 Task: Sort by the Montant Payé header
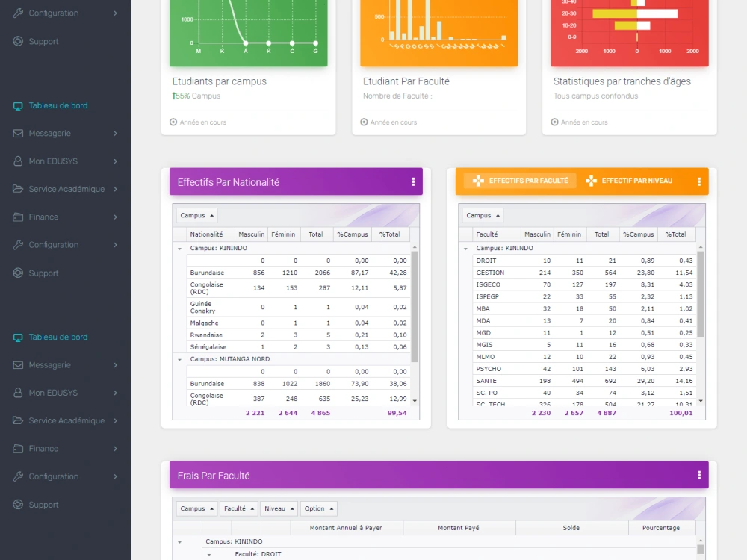click(459, 528)
